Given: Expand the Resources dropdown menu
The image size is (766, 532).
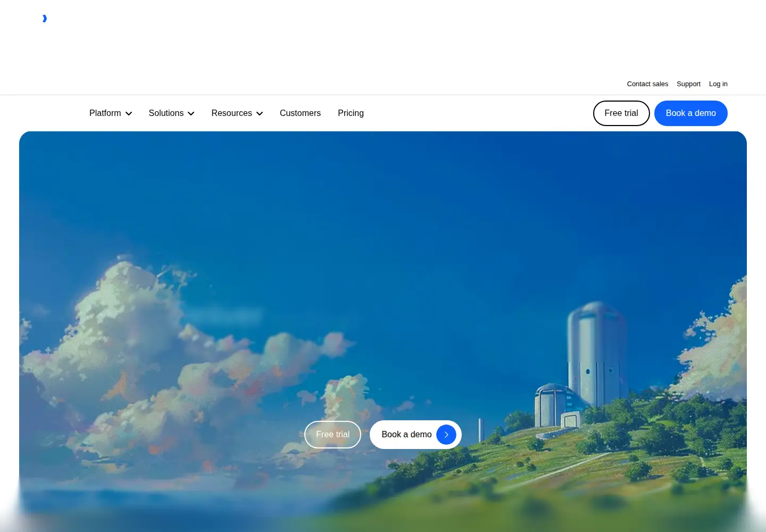Looking at the screenshot, I should 237,113.
